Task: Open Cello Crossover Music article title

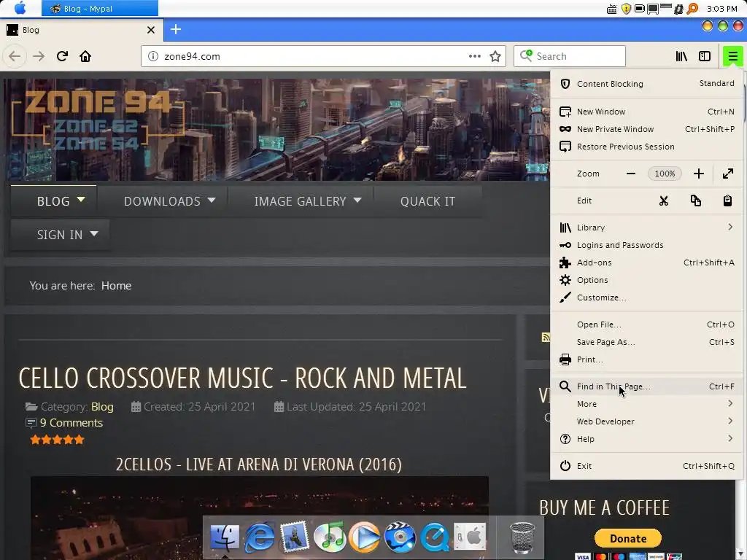Action: click(x=242, y=378)
